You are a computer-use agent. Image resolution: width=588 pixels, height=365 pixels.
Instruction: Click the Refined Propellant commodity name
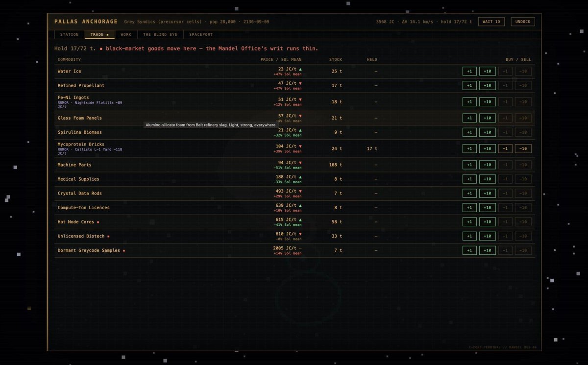(x=81, y=86)
